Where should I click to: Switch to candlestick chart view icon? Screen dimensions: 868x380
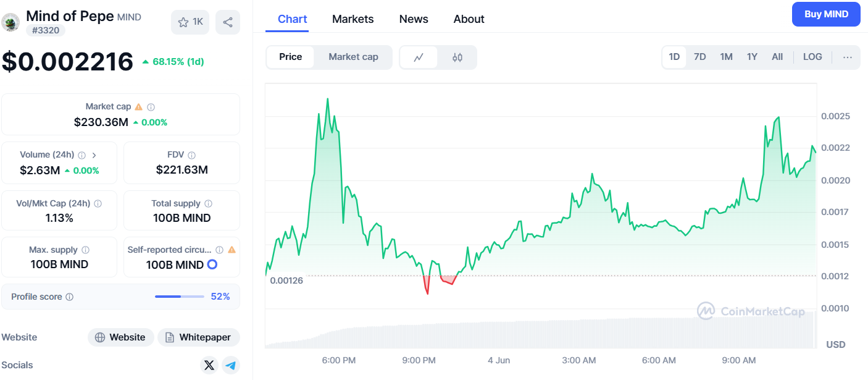(x=457, y=57)
